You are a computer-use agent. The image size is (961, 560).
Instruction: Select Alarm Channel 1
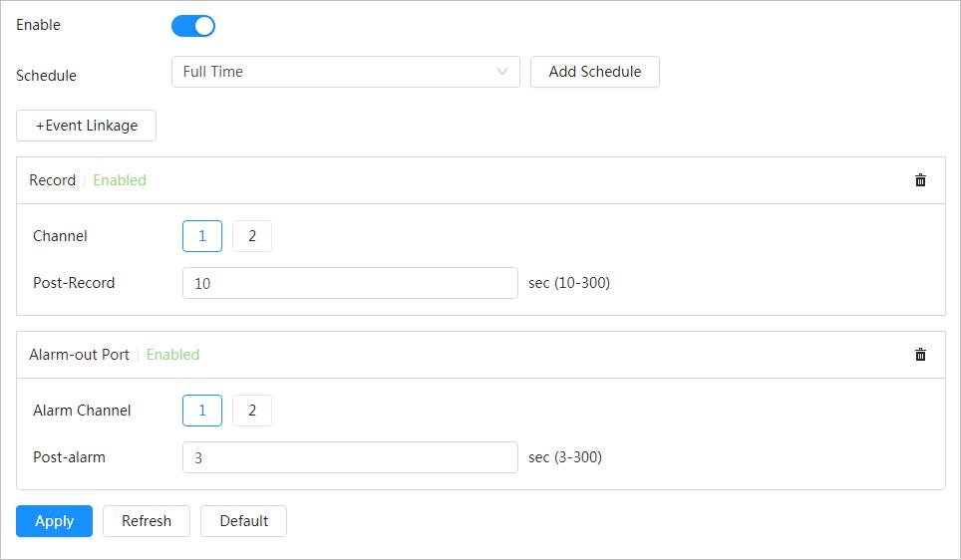tap(202, 411)
